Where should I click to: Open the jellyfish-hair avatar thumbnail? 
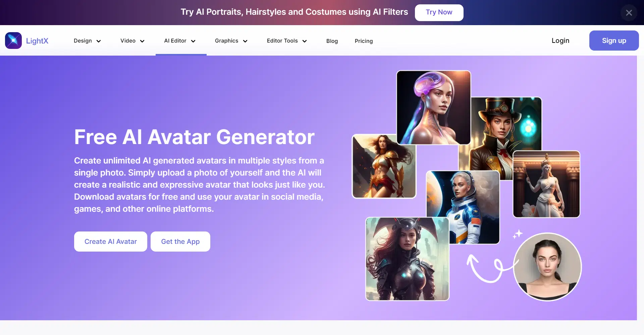434,108
